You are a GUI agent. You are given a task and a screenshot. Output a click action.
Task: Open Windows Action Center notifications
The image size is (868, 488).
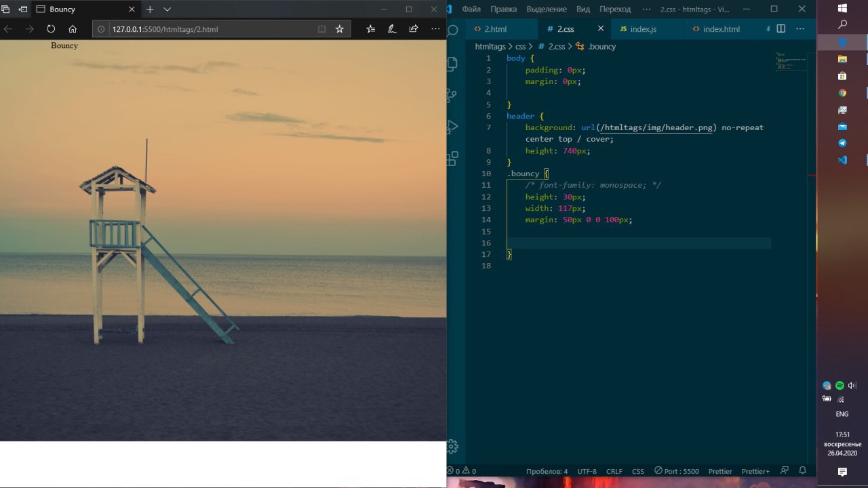coord(842,472)
